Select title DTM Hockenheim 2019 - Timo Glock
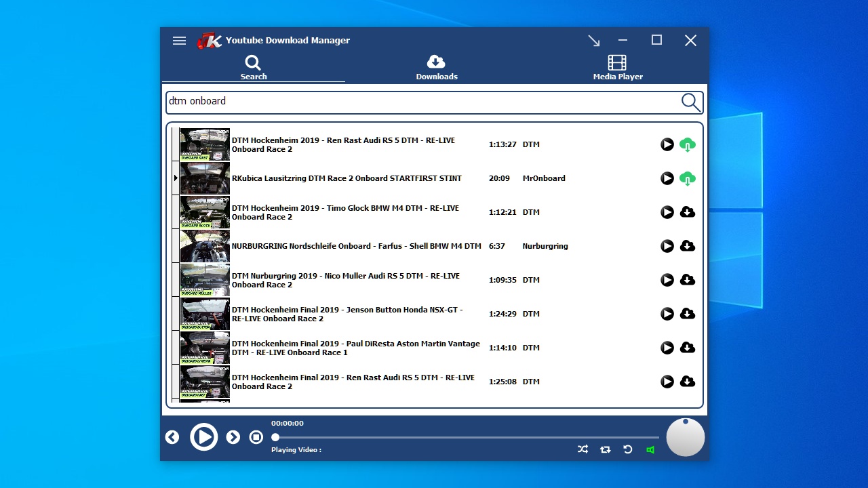Image resolution: width=868 pixels, height=488 pixels. (345, 212)
